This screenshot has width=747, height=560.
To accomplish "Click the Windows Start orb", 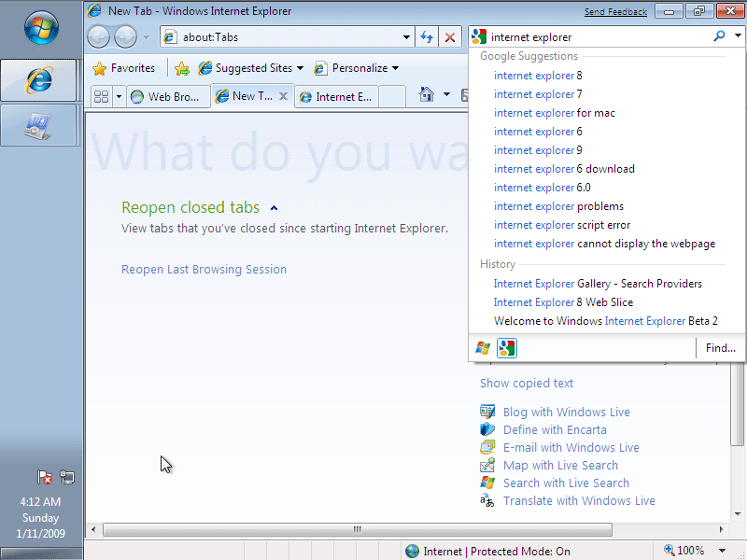I will pos(41,30).
